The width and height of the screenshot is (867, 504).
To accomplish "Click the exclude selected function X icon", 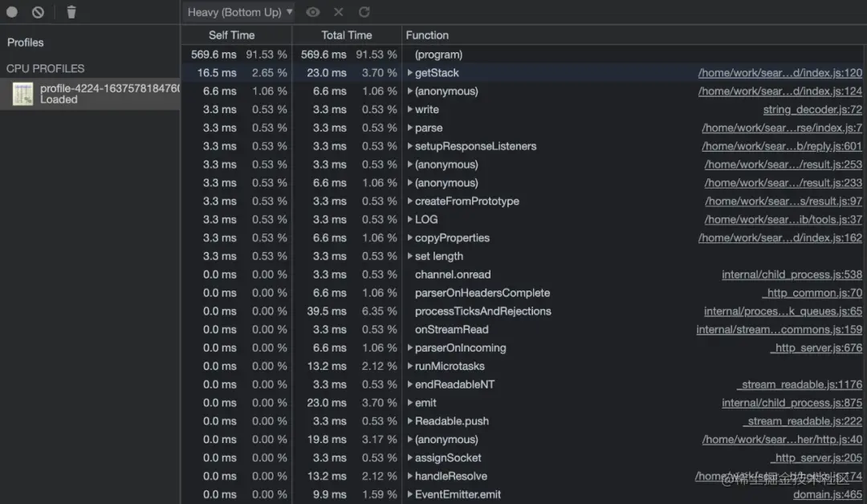I will [339, 11].
